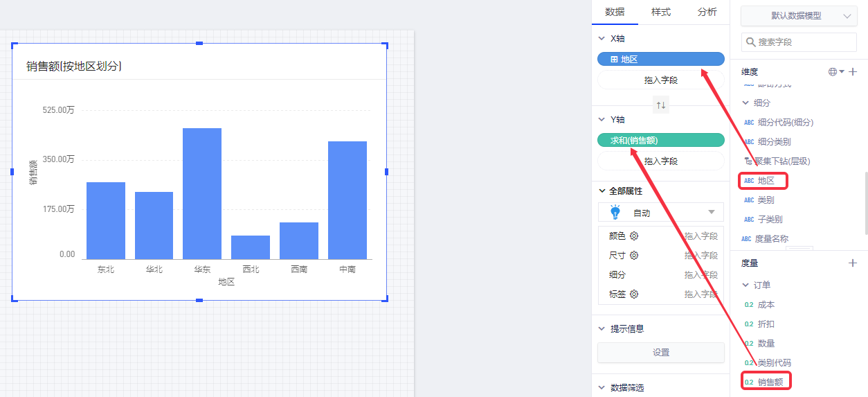868x397 pixels.
Task: Open the 自动 chart type dropdown
Action: click(711, 212)
